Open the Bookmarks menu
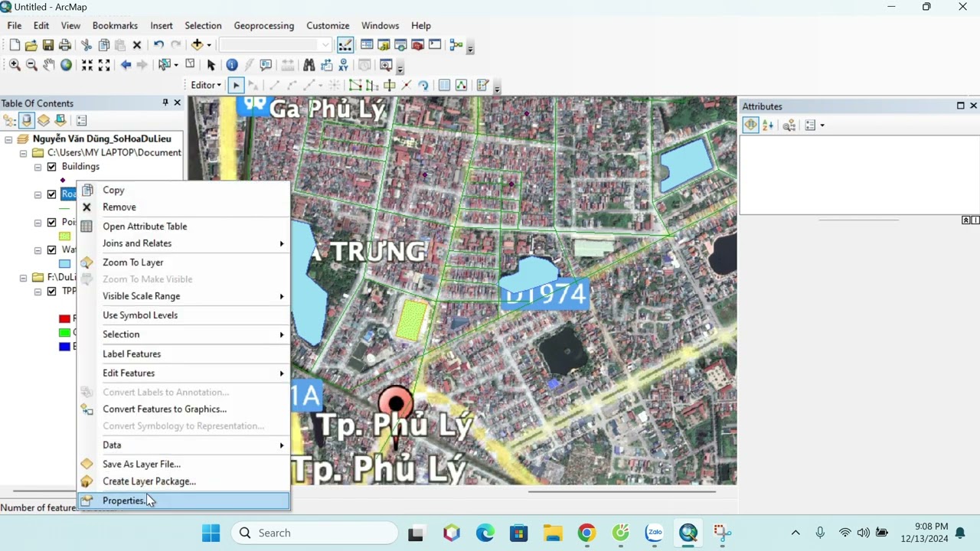The width and height of the screenshot is (980, 551). (115, 25)
